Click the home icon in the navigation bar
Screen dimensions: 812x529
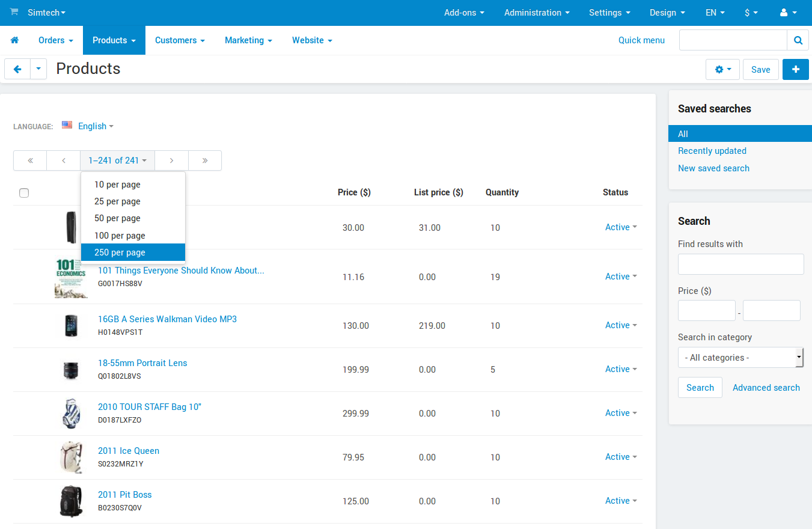tap(14, 40)
